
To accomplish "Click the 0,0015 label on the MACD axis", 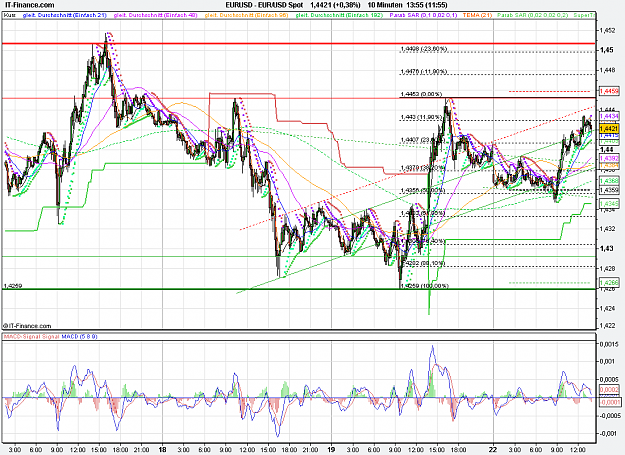I will point(609,344).
